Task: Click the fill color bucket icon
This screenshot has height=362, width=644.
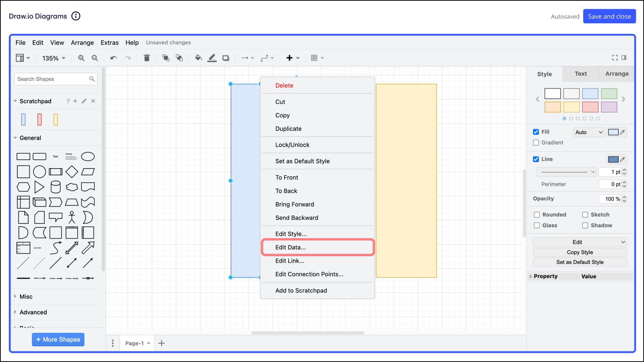Action: pos(198,58)
